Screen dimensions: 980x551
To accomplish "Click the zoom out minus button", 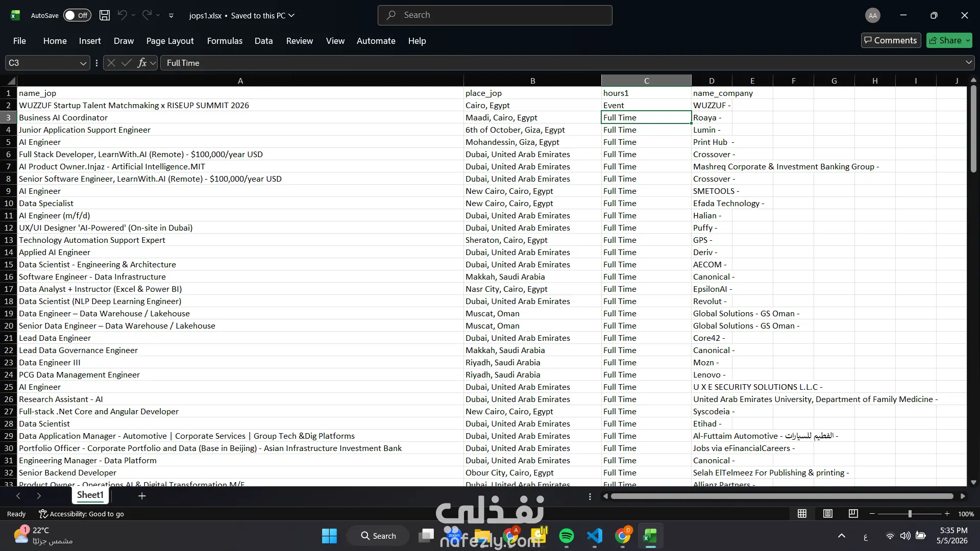I will tap(872, 514).
